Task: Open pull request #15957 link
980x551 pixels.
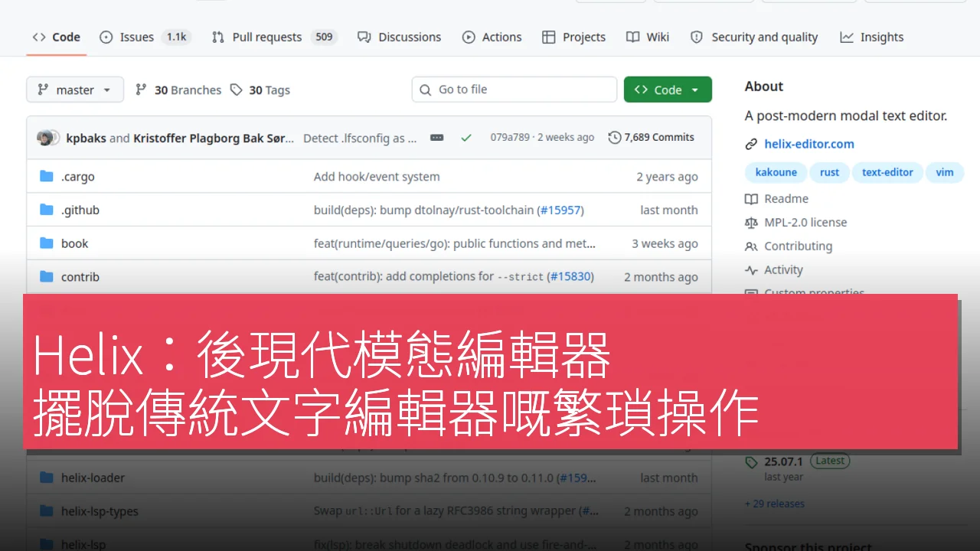Action: pos(561,210)
